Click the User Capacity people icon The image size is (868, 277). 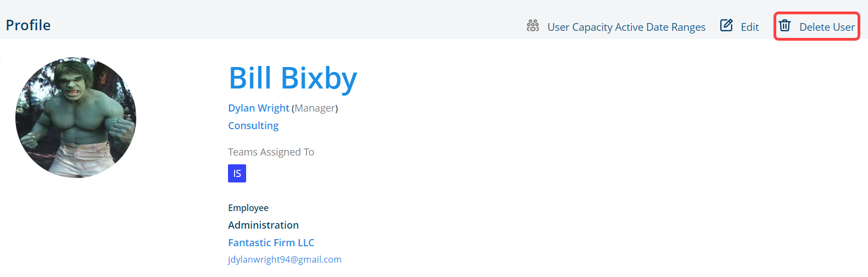pyautogui.click(x=533, y=26)
